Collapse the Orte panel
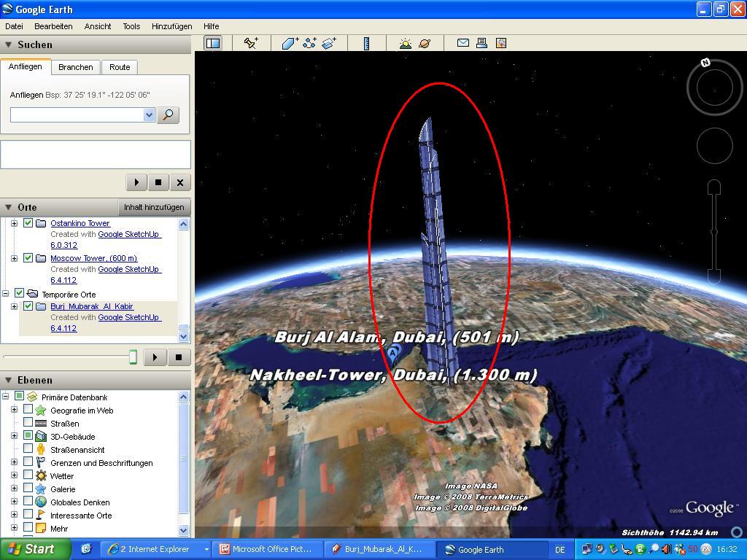The height and width of the screenshot is (560, 747). coord(8,207)
